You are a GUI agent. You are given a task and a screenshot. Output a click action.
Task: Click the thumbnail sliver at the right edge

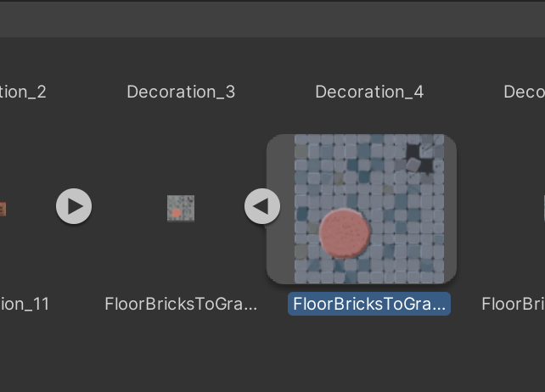coord(542,208)
